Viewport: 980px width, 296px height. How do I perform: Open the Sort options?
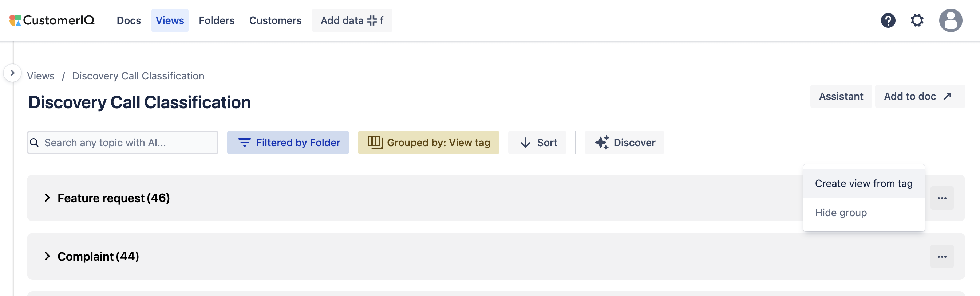point(537,143)
